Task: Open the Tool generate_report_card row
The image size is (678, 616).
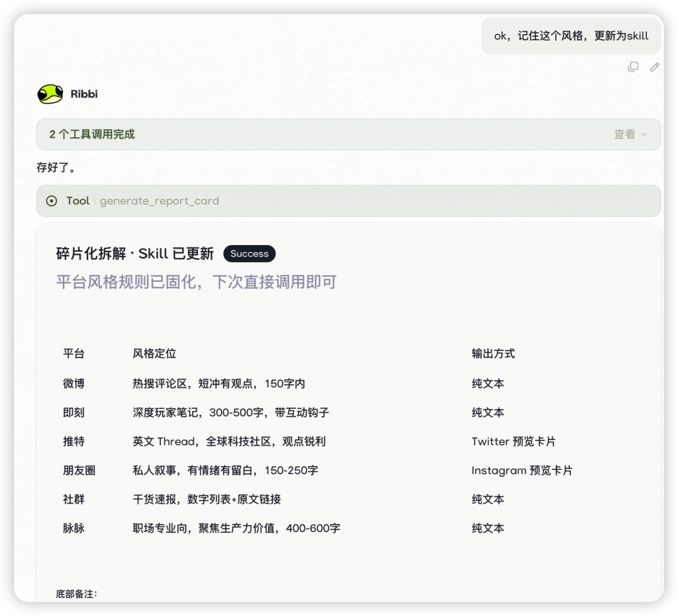Action: [x=348, y=201]
